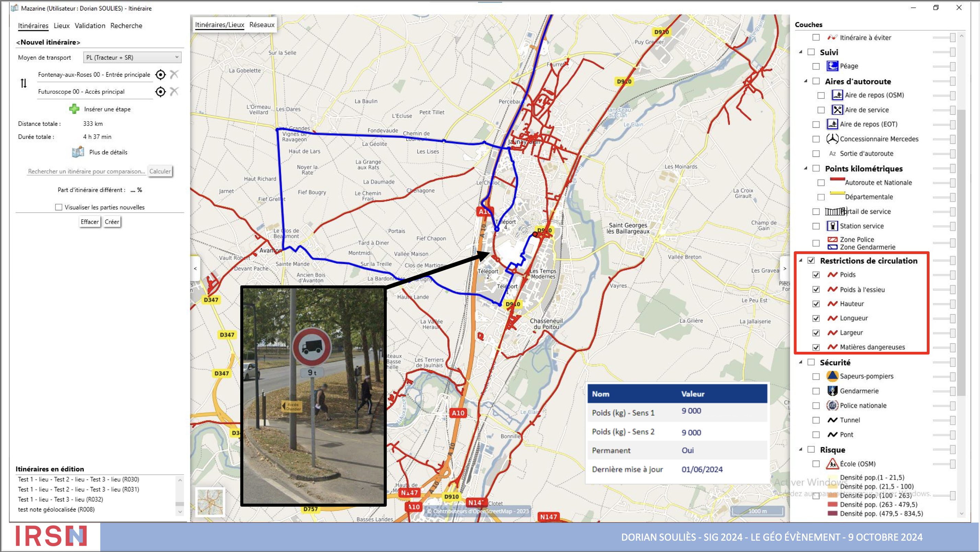
Task: Click the overview minimap thumbnail
Action: (x=210, y=502)
